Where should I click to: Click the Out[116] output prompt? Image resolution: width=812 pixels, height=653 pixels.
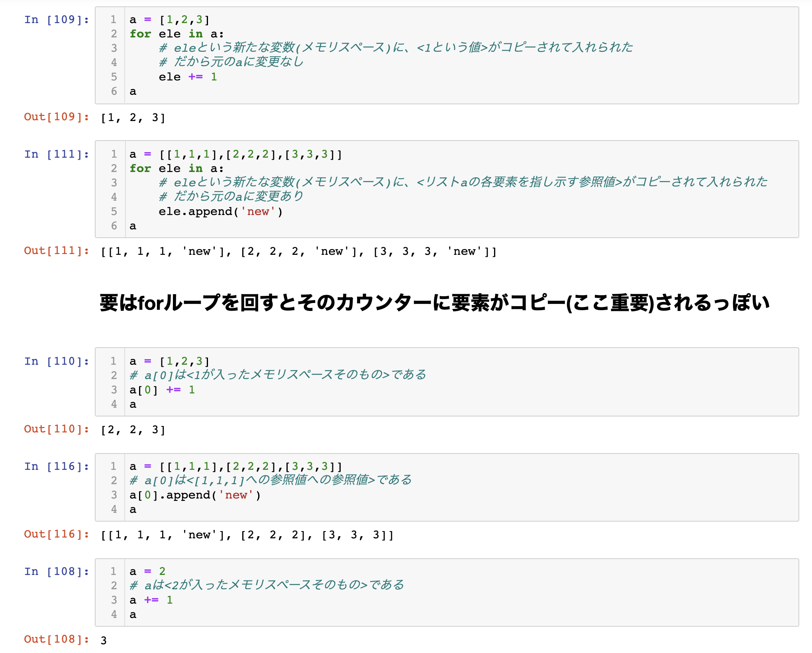pyautogui.click(x=57, y=534)
